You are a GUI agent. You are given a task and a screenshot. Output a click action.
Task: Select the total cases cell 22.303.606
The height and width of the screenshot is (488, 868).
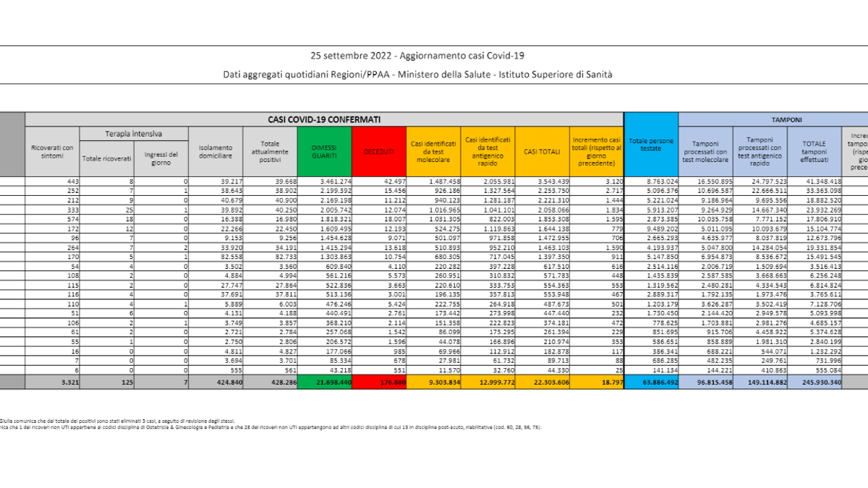point(542,382)
